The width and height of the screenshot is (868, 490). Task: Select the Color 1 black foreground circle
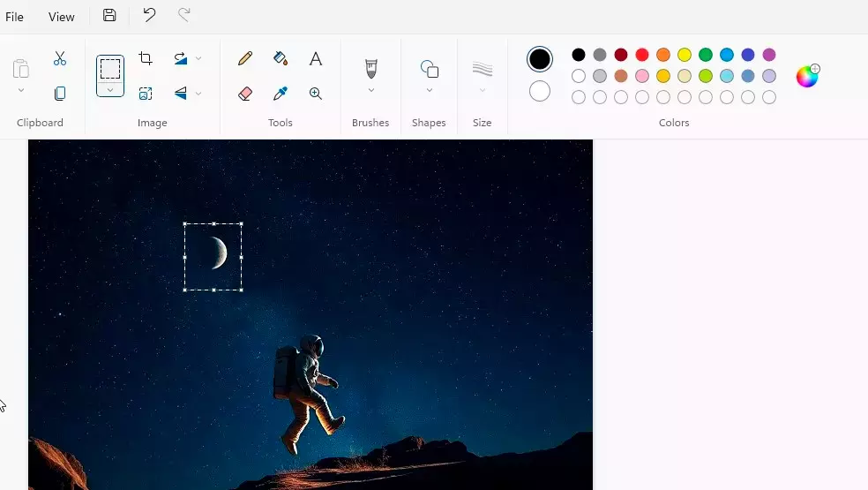point(540,59)
